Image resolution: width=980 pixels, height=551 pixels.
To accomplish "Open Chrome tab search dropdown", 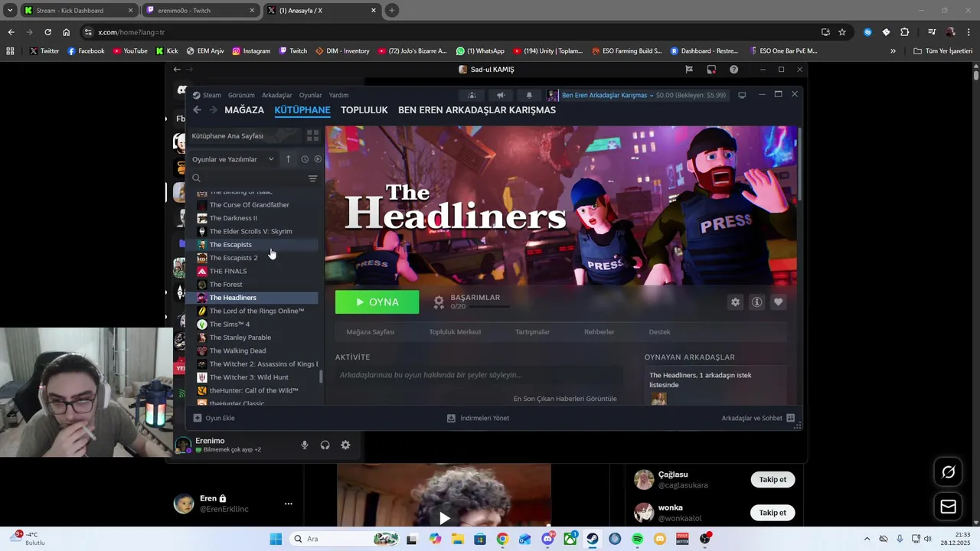I will point(10,11).
